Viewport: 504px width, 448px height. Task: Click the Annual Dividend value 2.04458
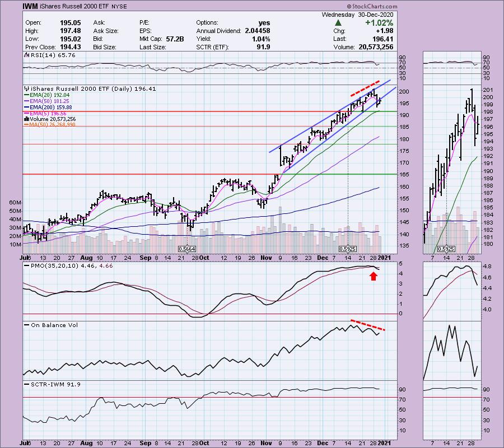[x=257, y=31]
